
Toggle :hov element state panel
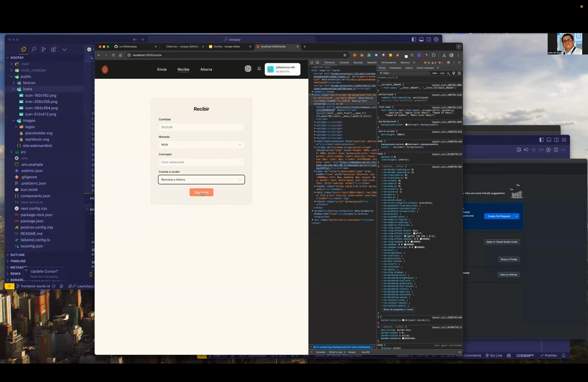point(435,73)
